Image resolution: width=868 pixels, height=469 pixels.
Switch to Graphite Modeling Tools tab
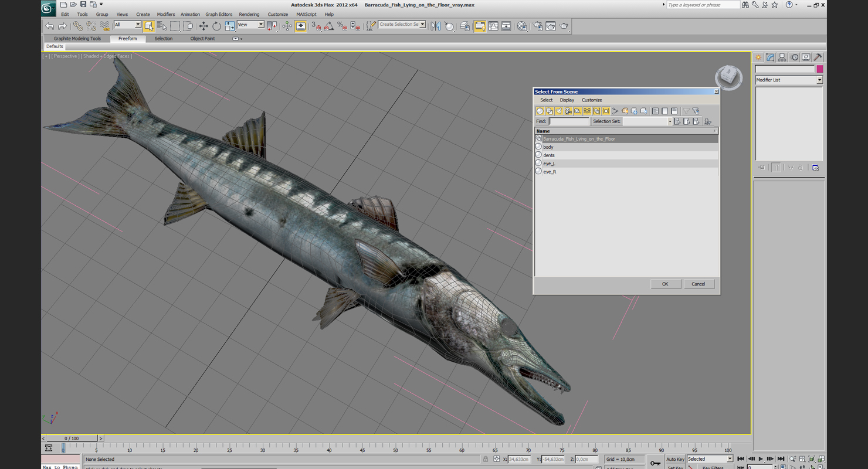click(x=77, y=39)
